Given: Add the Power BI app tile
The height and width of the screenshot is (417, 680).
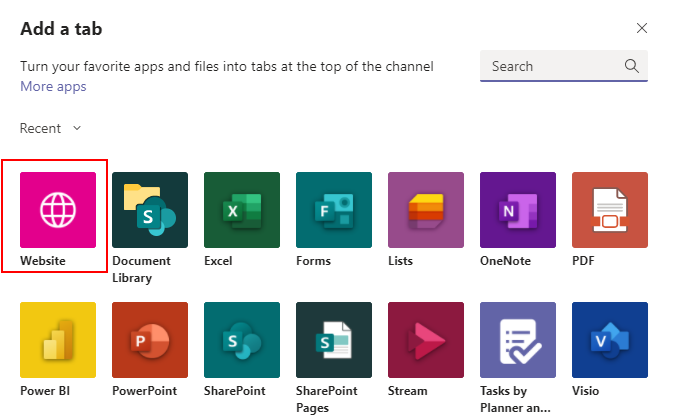Looking at the screenshot, I should [58, 340].
